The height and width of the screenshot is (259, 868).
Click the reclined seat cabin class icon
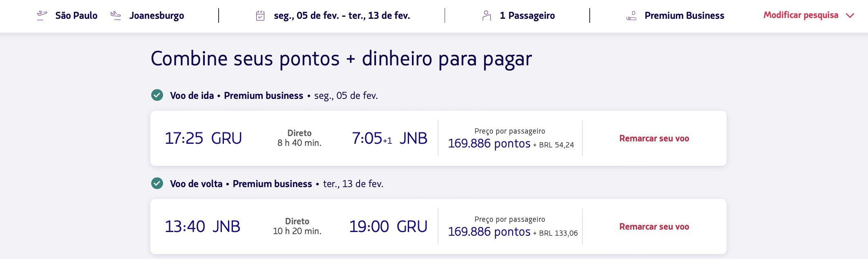631,16
